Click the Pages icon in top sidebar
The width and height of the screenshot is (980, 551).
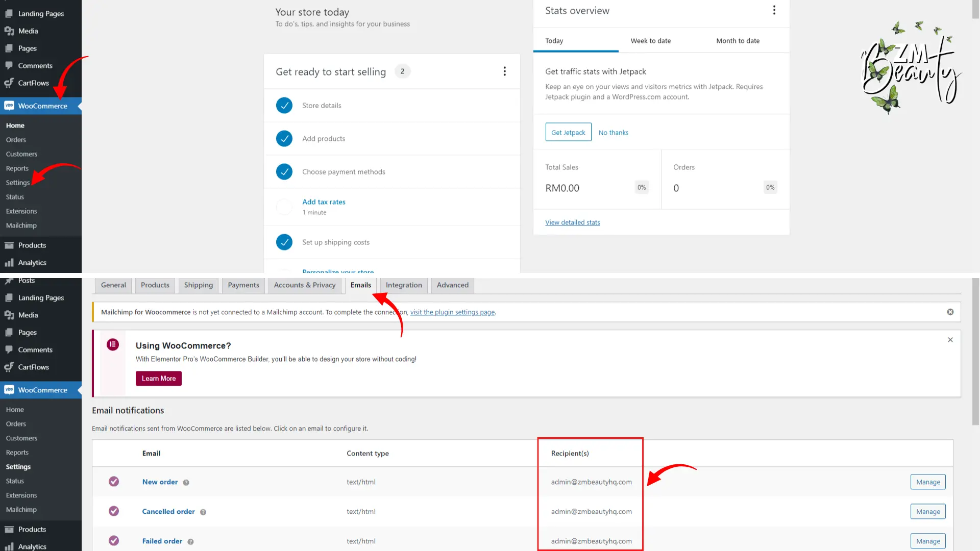(9, 48)
